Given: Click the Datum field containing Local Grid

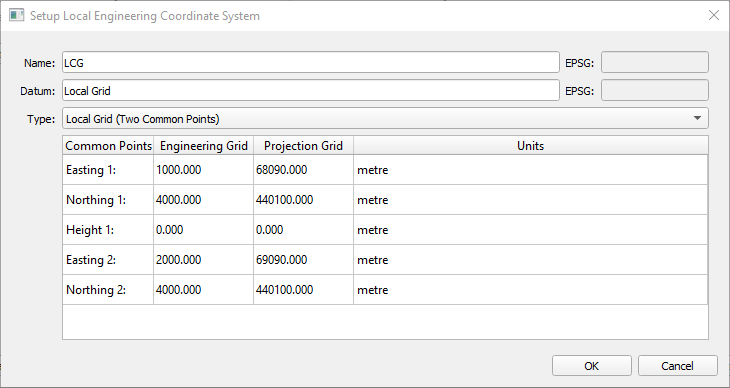Looking at the screenshot, I should (311, 90).
